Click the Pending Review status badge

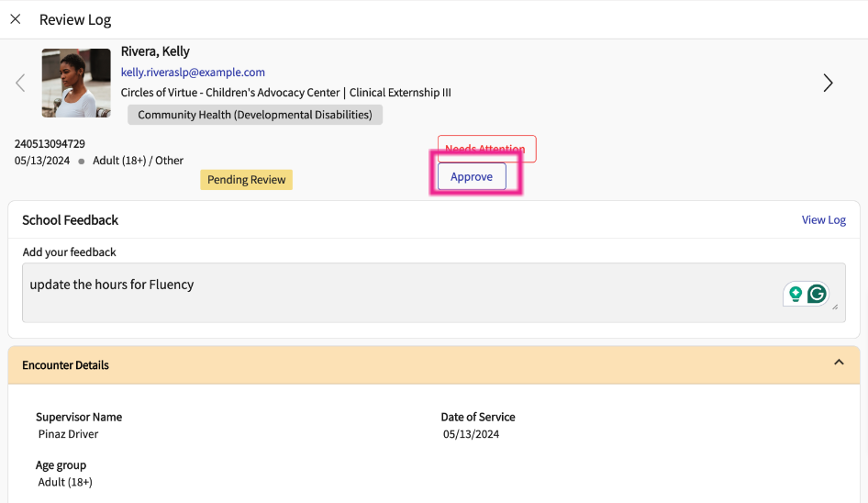[x=246, y=180]
